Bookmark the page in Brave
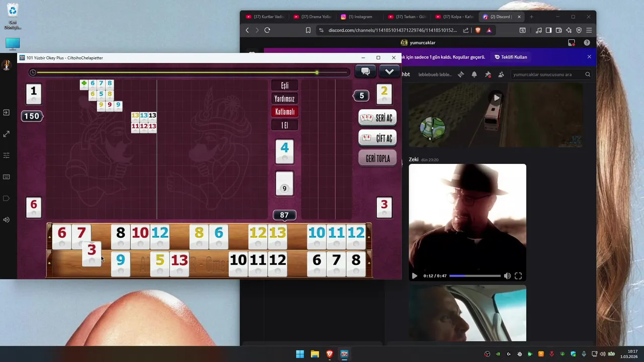 tap(308, 30)
